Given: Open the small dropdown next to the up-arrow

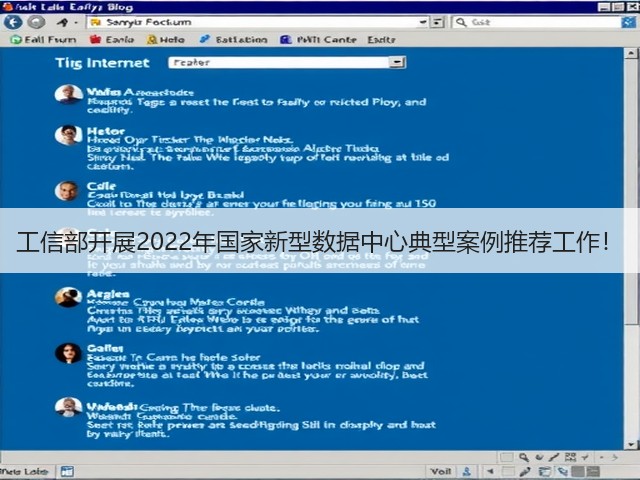Looking at the screenshot, I should click(x=76, y=23).
